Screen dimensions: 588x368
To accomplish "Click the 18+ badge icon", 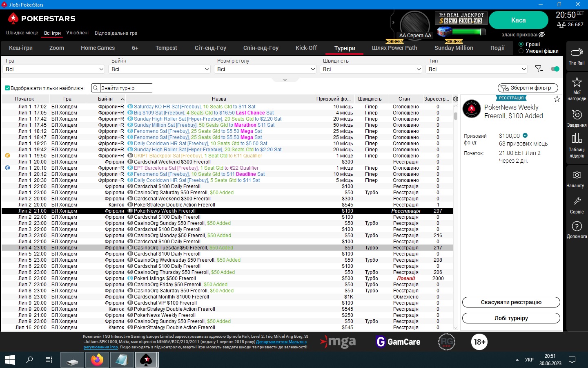I will (479, 342).
